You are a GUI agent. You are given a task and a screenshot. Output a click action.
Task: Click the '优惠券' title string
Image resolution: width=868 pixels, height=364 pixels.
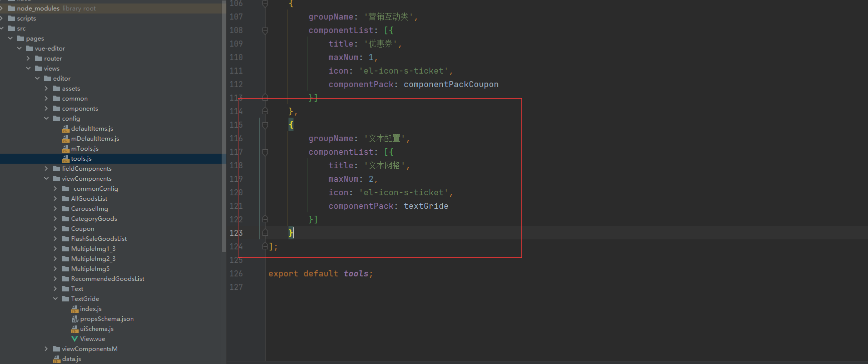tap(380, 44)
